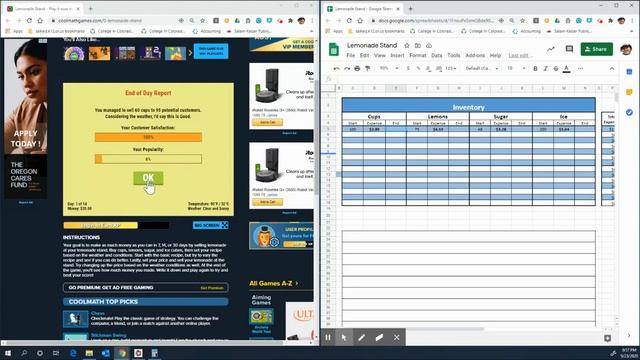Click the Explore button at Sheets bottom right
Viewport: 640px width, 360px height.
607,338
